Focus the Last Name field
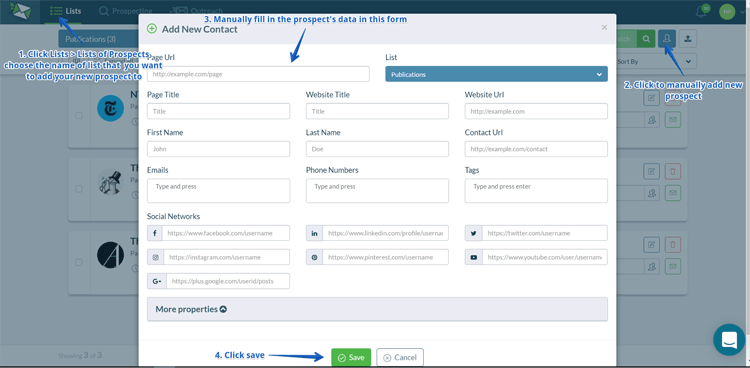Screen dimensions: 750x368 [x=377, y=149]
